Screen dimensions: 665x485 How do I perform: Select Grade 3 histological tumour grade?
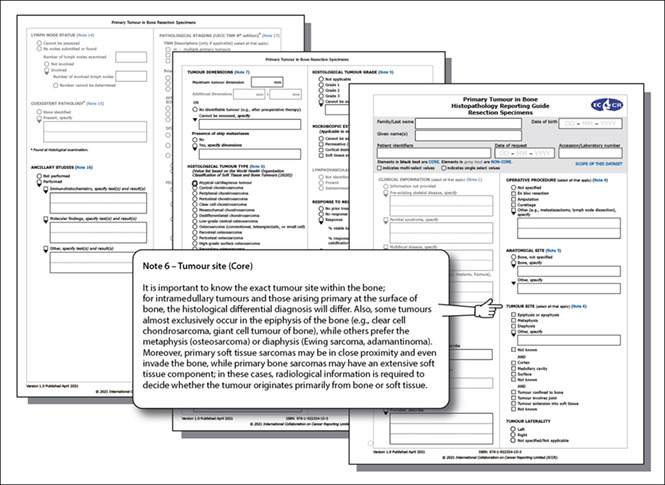321,96
